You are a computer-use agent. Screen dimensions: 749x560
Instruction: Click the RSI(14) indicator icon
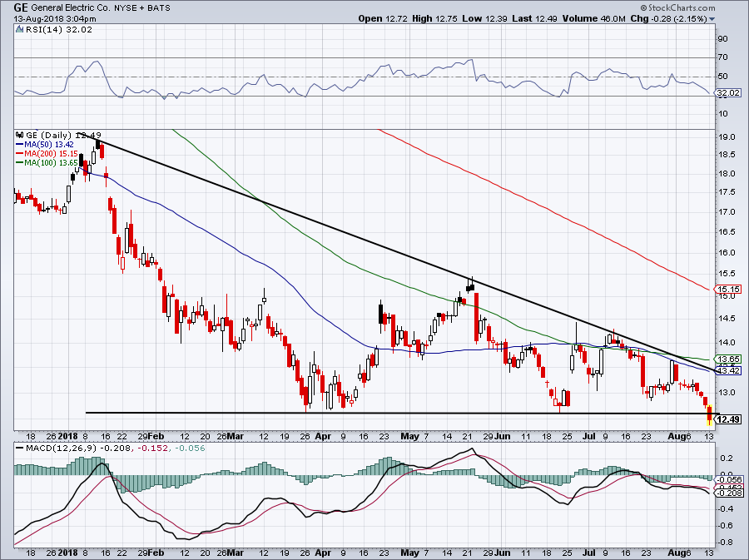point(19,29)
